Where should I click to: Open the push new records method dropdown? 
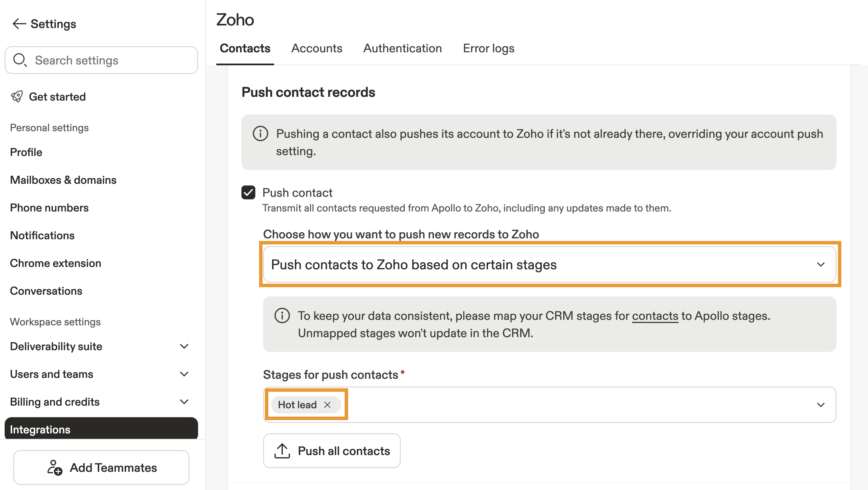click(549, 264)
